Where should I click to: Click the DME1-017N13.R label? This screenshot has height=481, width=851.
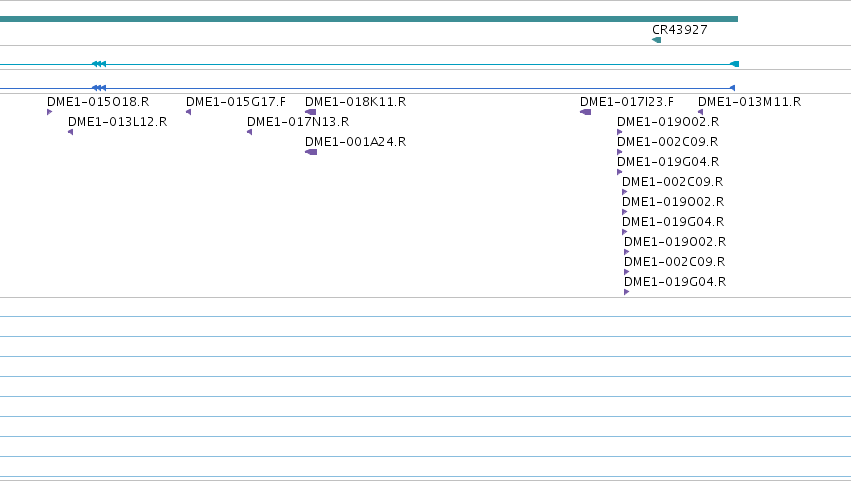(298, 122)
